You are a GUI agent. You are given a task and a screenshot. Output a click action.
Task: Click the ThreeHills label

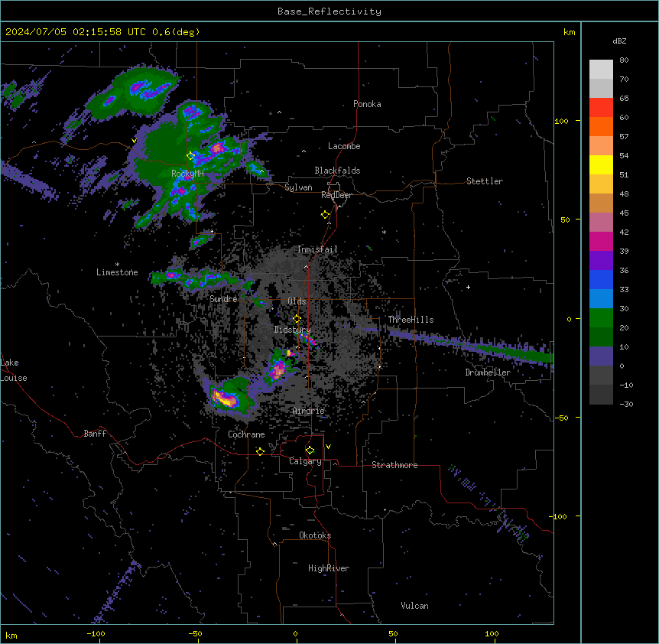click(411, 320)
